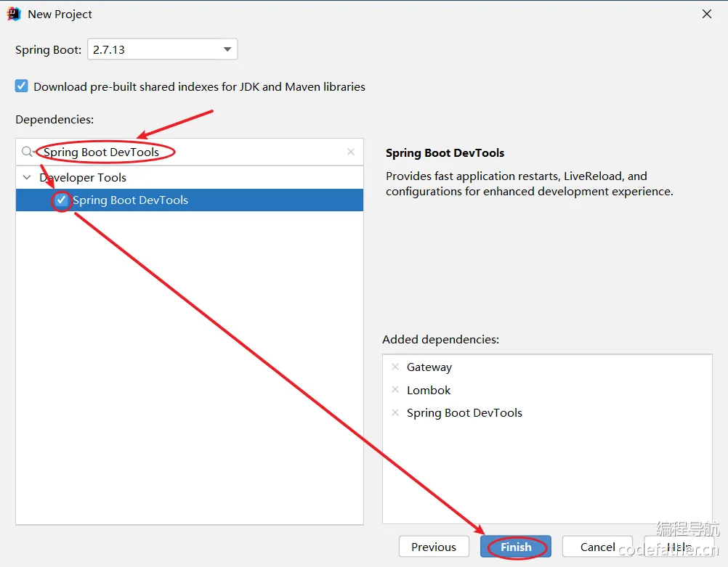This screenshot has height=567, width=728.
Task: Select the Spring Boot DevTools tree row
Action: (190, 200)
